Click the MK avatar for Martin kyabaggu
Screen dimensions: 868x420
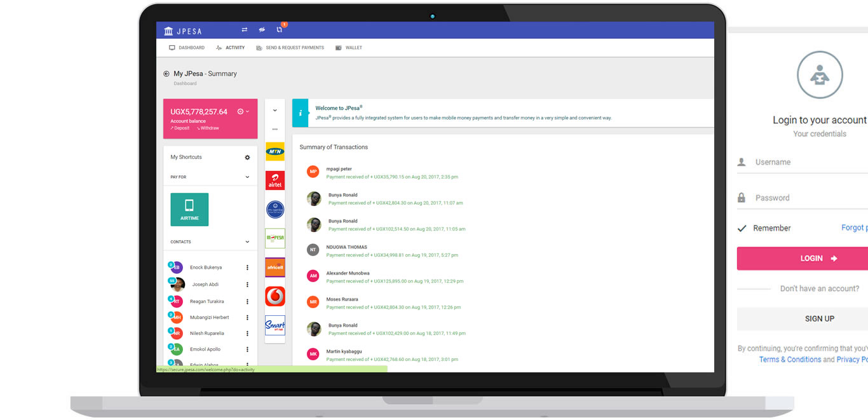click(x=313, y=354)
